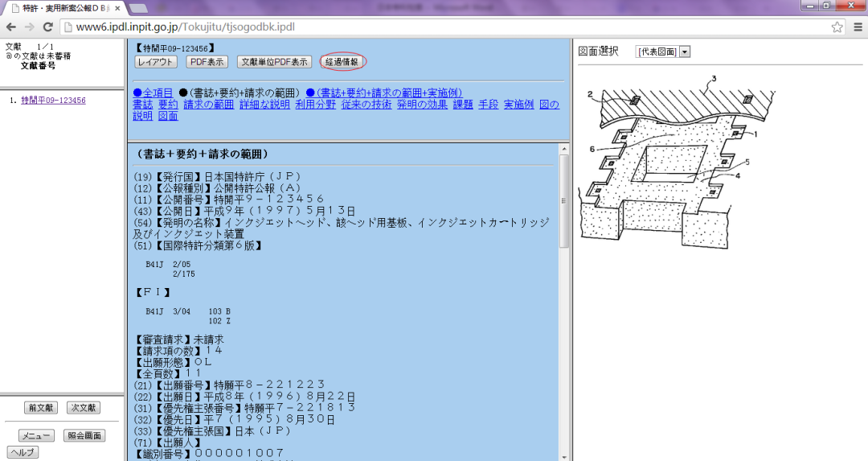
Task: Click the 文献単位PDF表示 button
Action: coord(274,62)
